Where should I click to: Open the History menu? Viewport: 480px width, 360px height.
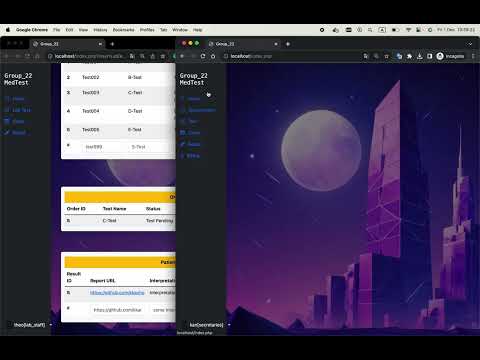coord(100,30)
